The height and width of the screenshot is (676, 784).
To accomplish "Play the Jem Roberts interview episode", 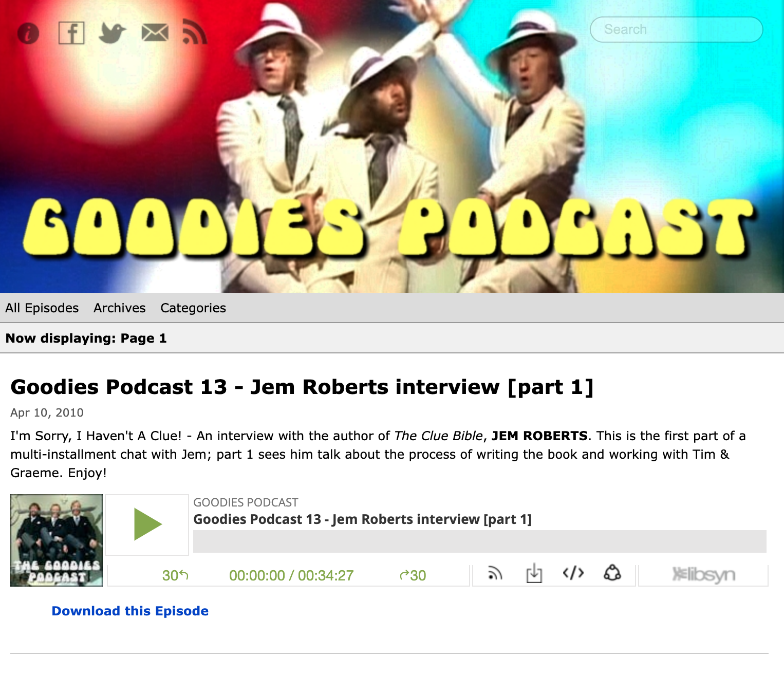I will pyautogui.click(x=147, y=524).
